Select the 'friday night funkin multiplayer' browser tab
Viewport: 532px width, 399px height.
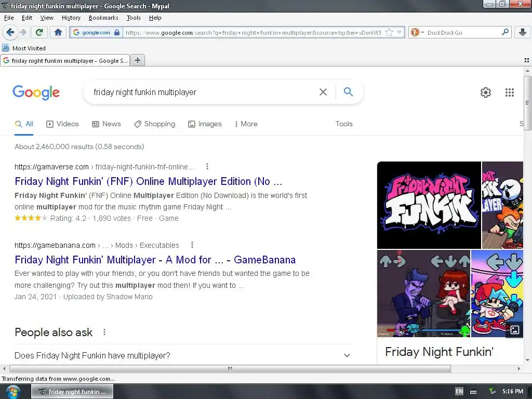pos(65,60)
